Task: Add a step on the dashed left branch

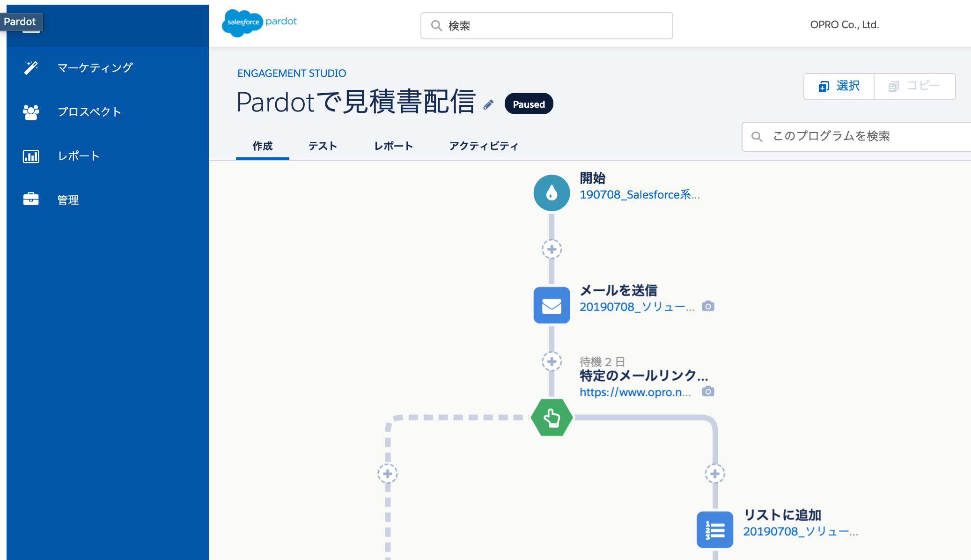Action: pyautogui.click(x=388, y=474)
